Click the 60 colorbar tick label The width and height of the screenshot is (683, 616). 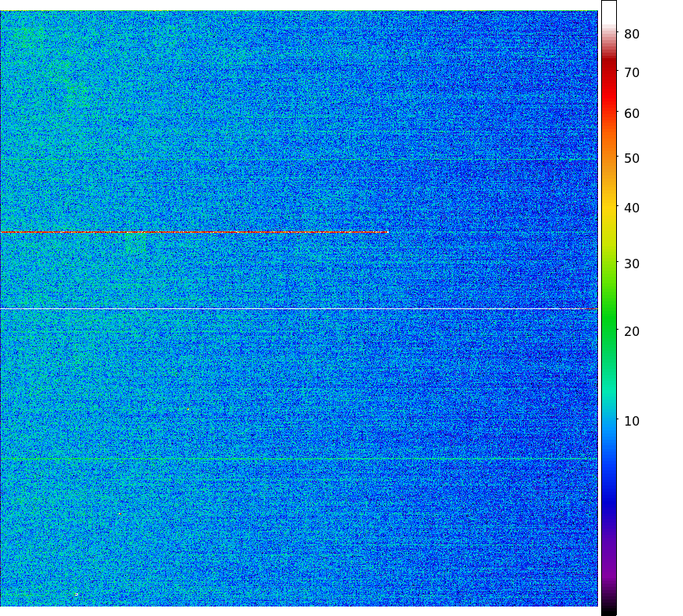(631, 113)
